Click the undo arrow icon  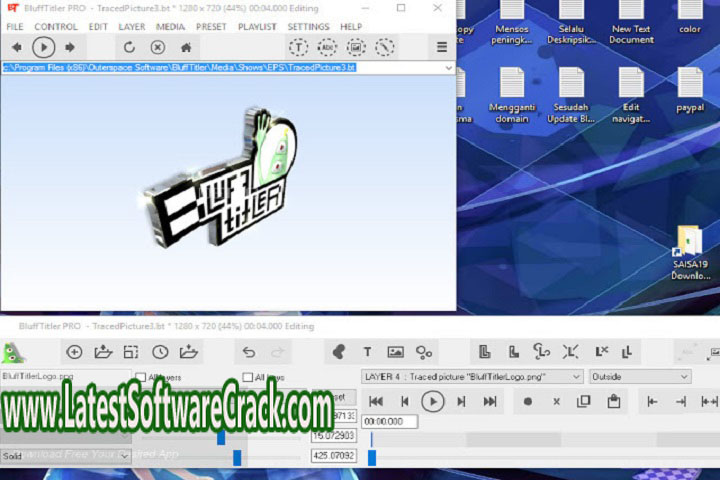click(x=249, y=352)
